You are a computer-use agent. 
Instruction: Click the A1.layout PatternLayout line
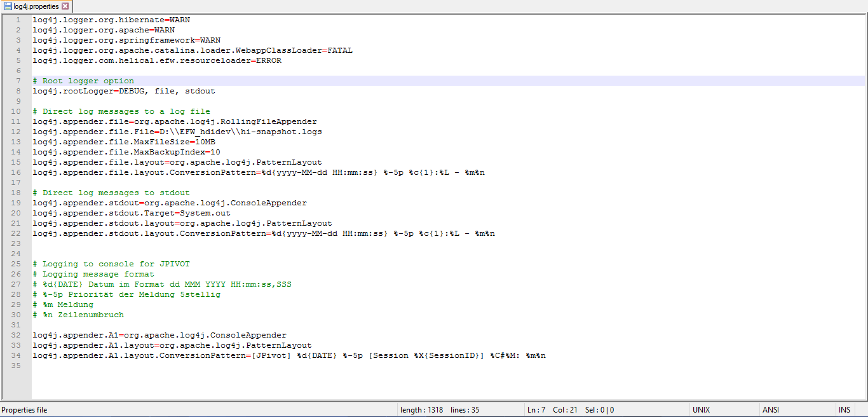[x=172, y=345]
